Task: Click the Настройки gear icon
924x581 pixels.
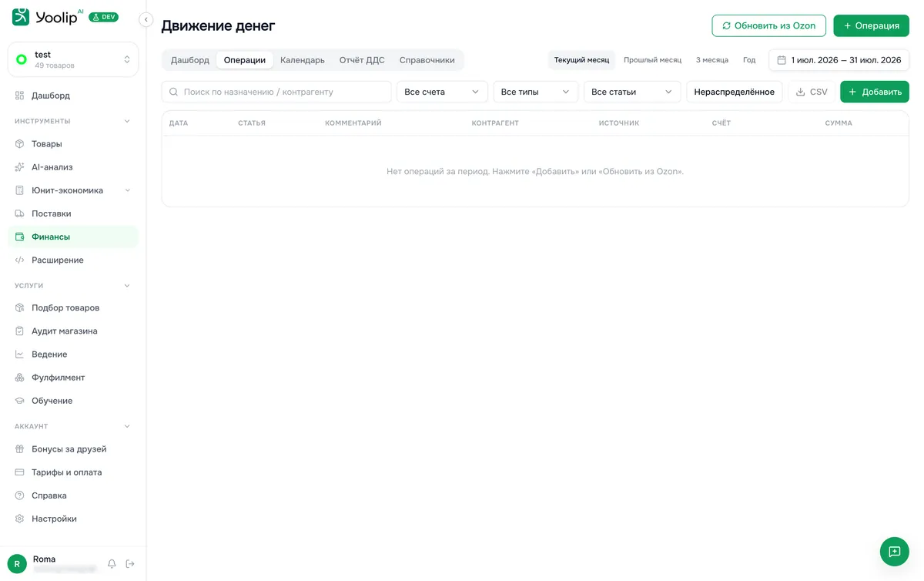Action: pos(20,519)
